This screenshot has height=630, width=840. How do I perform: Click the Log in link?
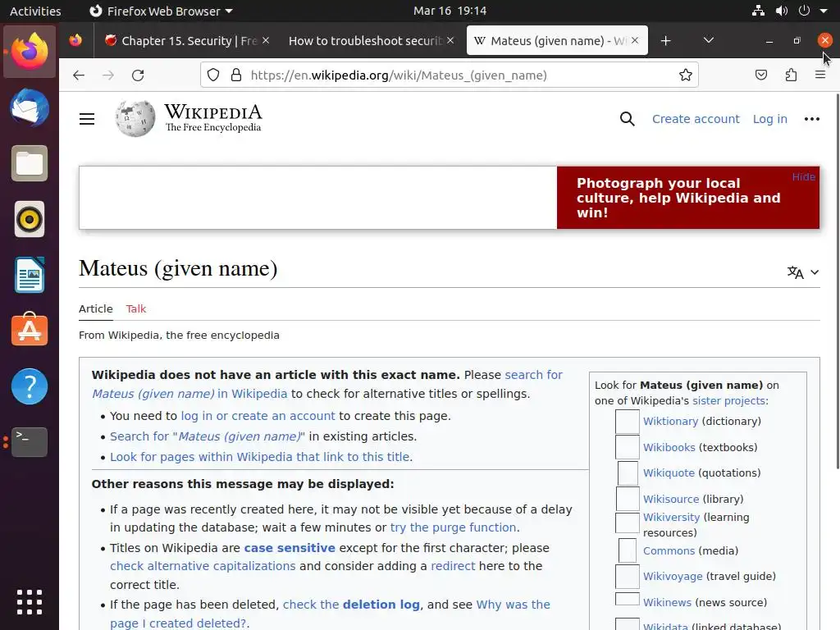[769, 119]
